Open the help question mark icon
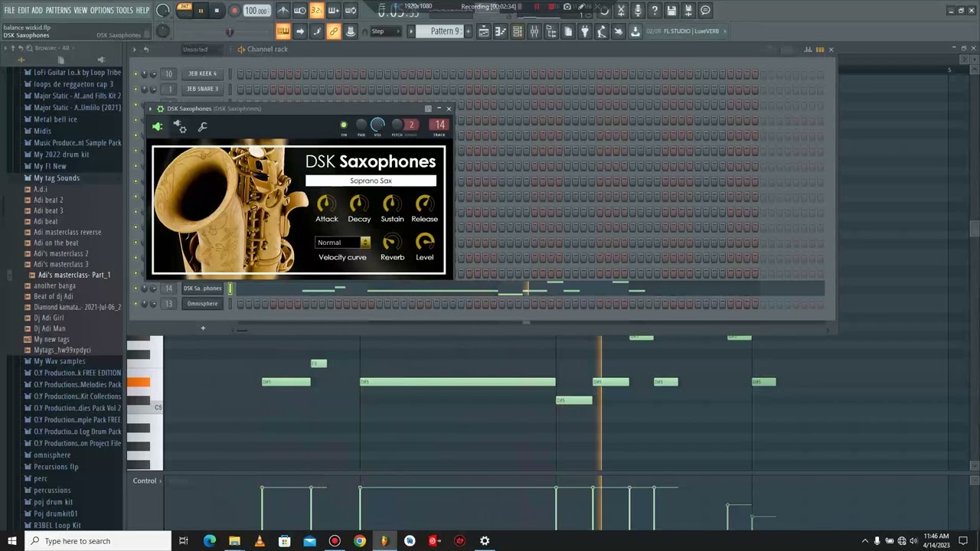 pyautogui.click(x=655, y=11)
